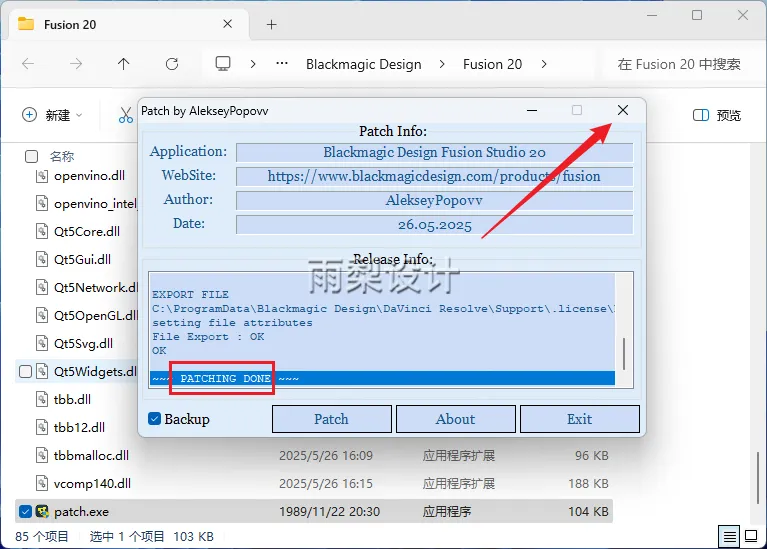The width and height of the screenshot is (767, 549).
Task: Click patch.exe date 1989/11/22 20:30
Action: [329, 512]
